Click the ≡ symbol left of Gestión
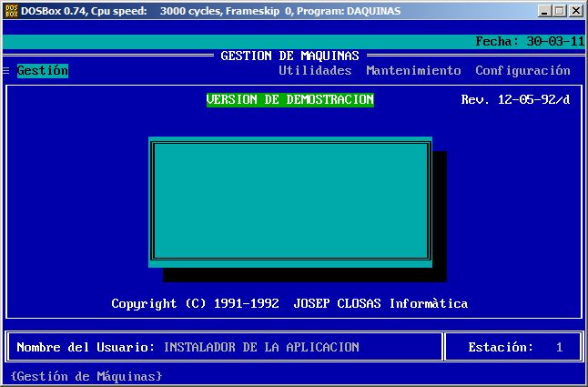Image resolution: width=588 pixels, height=387 pixels. (6, 71)
